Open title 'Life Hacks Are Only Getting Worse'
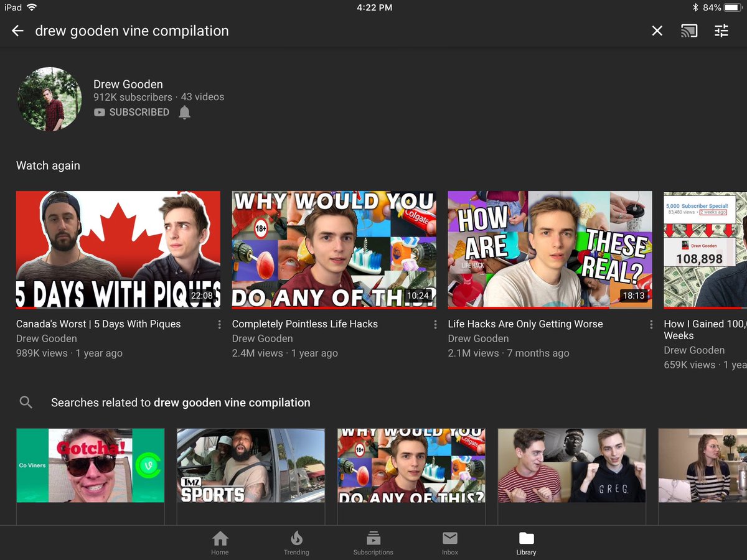This screenshot has height=560, width=747. (x=525, y=324)
